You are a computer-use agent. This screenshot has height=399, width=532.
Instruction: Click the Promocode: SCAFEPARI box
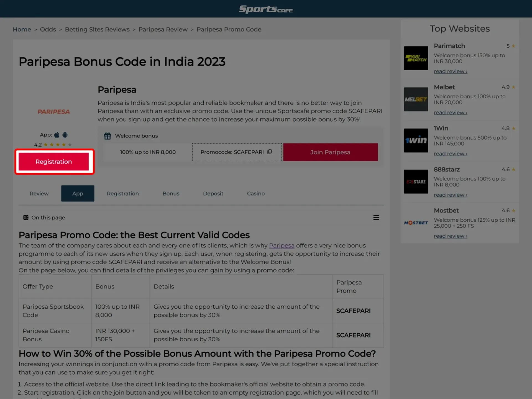(237, 152)
